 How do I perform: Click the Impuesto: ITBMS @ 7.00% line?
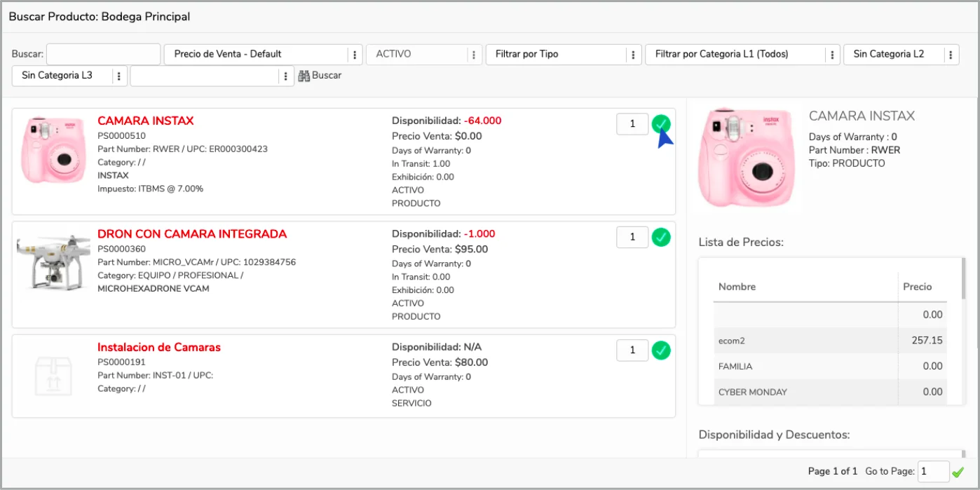(x=150, y=189)
